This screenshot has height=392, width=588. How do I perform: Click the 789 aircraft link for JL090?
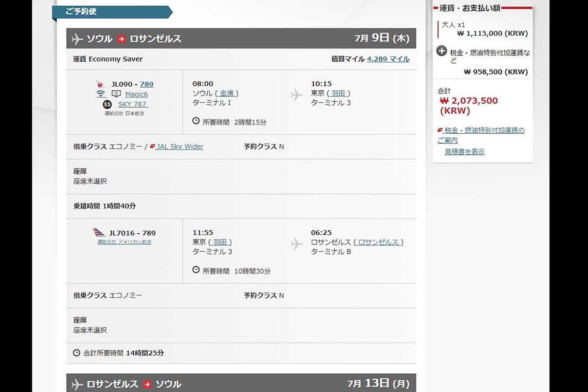click(147, 84)
